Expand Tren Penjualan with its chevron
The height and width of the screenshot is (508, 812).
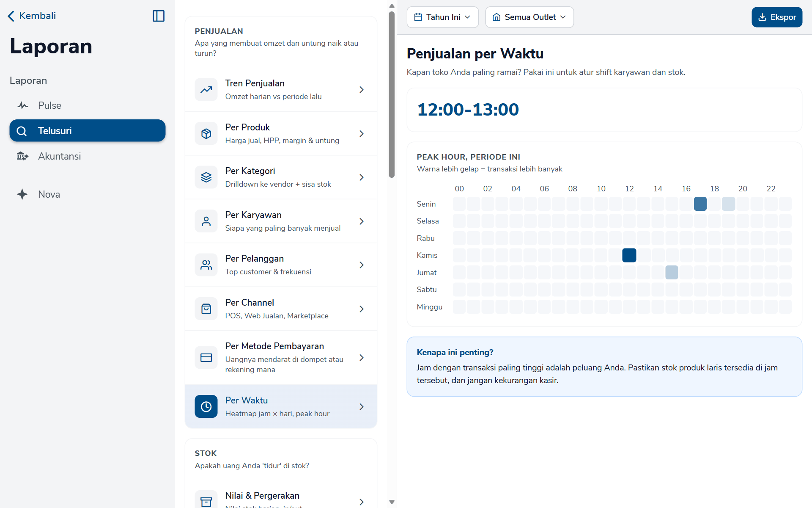coord(362,90)
